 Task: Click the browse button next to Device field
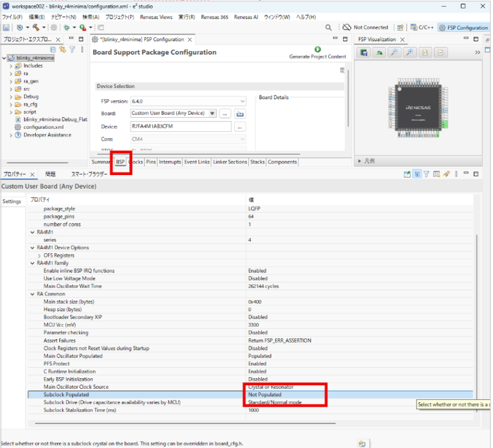(240, 127)
